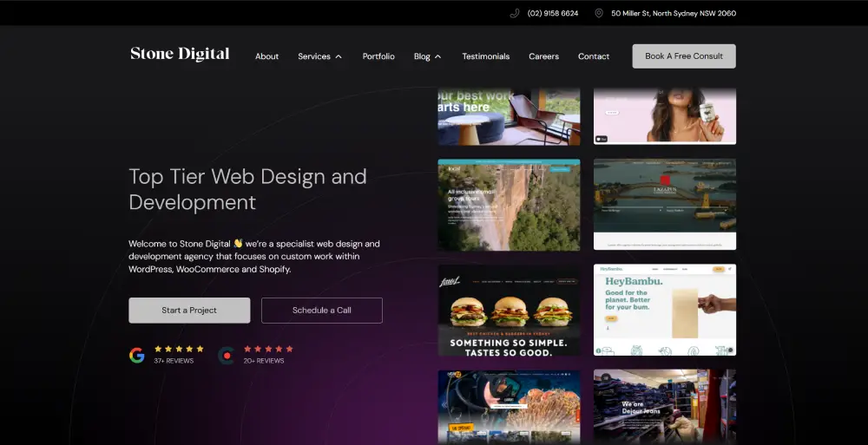
Task: Click the Stone Digital logo
Action: 180,55
